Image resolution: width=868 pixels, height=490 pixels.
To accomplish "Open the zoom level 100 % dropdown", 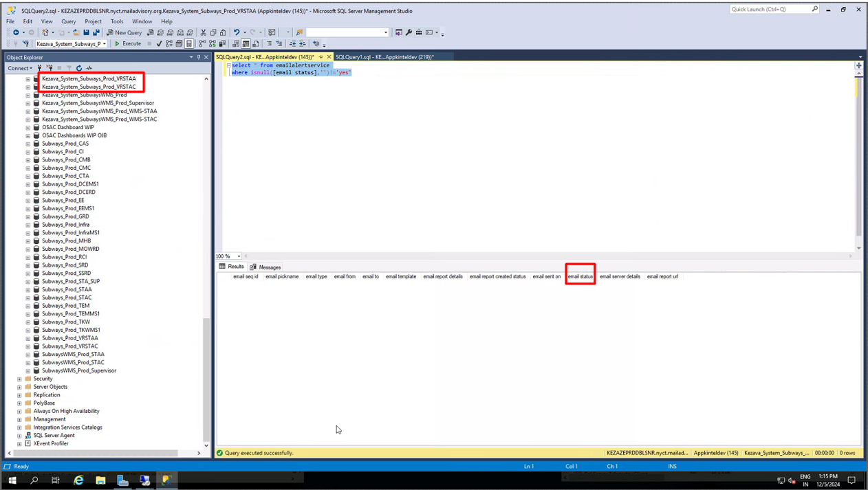I will [239, 256].
